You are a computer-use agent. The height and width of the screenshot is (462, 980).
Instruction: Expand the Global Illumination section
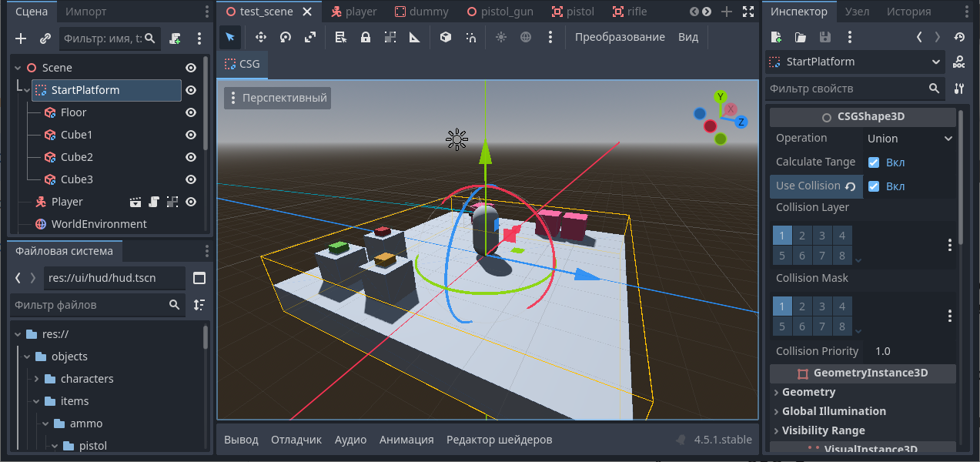coord(834,411)
